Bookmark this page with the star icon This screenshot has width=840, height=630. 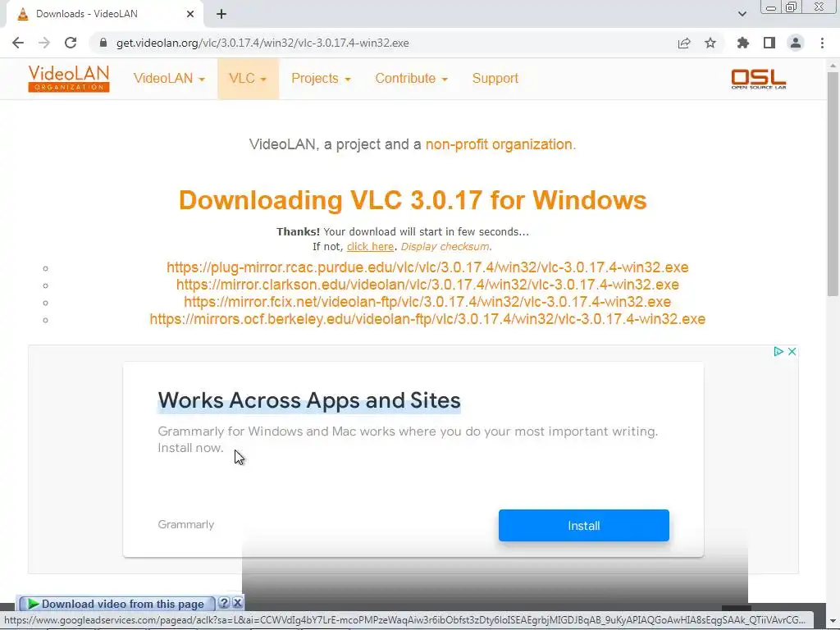(710, 43)
